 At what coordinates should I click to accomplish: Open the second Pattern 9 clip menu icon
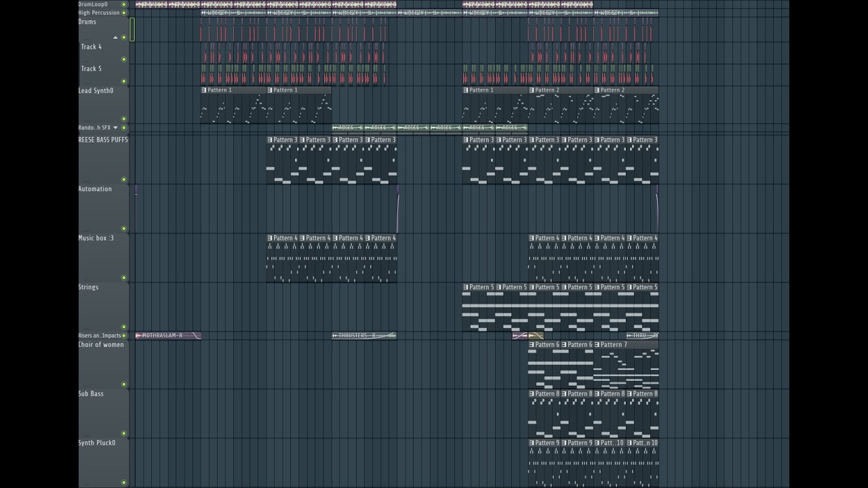click(x=564, y=443)
